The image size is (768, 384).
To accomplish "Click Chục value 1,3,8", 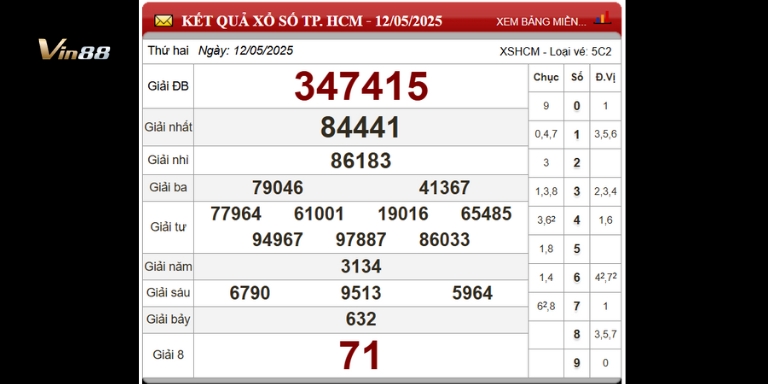I will [x=546, y=192].
